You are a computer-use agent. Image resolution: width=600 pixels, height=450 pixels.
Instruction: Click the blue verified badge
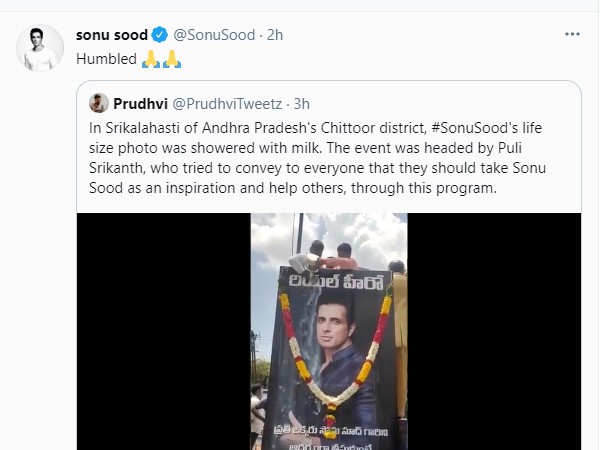click(x=162, y=35)
